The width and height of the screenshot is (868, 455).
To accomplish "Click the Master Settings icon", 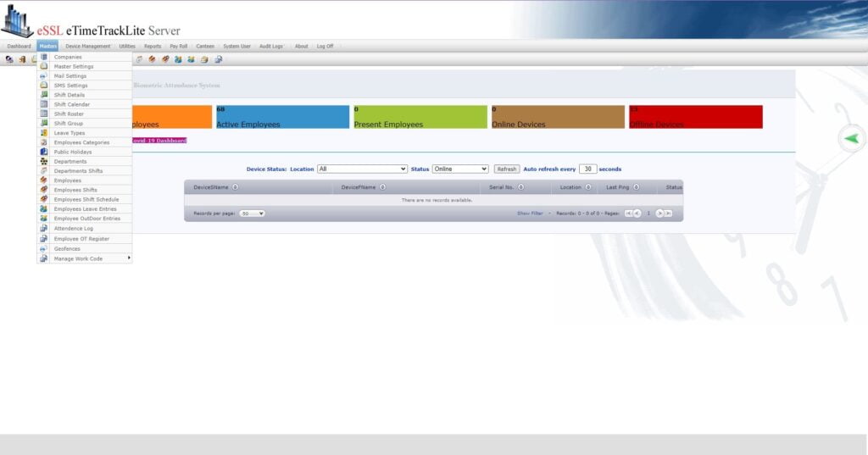I will [44, 66].
